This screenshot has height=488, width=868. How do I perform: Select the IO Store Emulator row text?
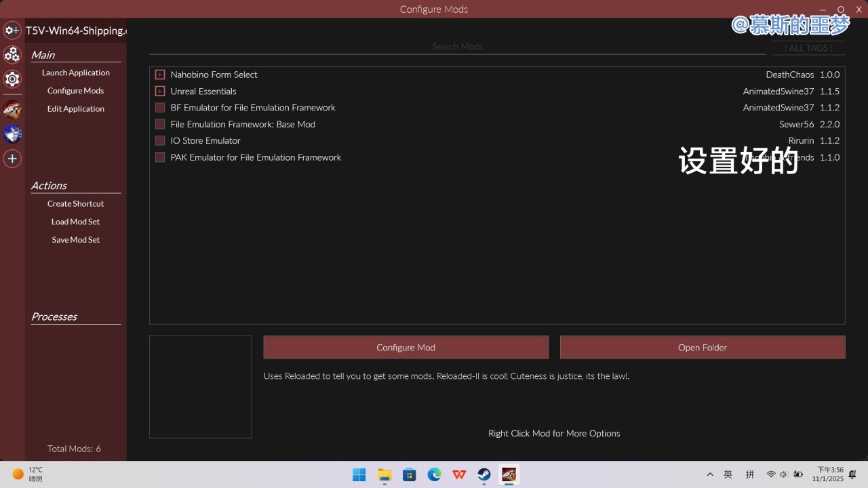pyautogui.click(x=205, y=141)
